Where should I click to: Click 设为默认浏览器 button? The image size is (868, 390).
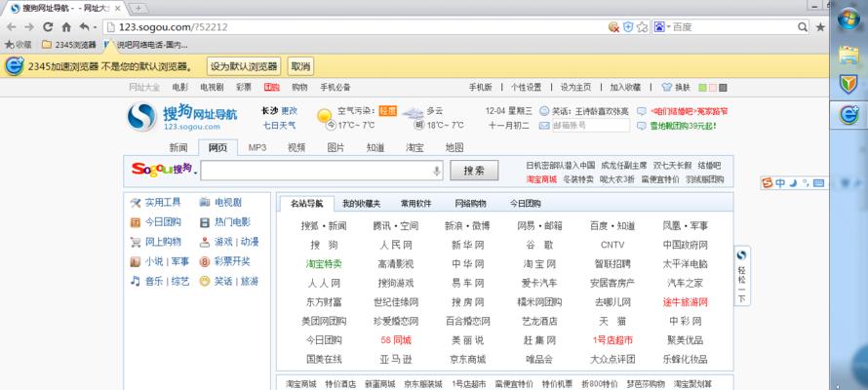pos(244,66)
